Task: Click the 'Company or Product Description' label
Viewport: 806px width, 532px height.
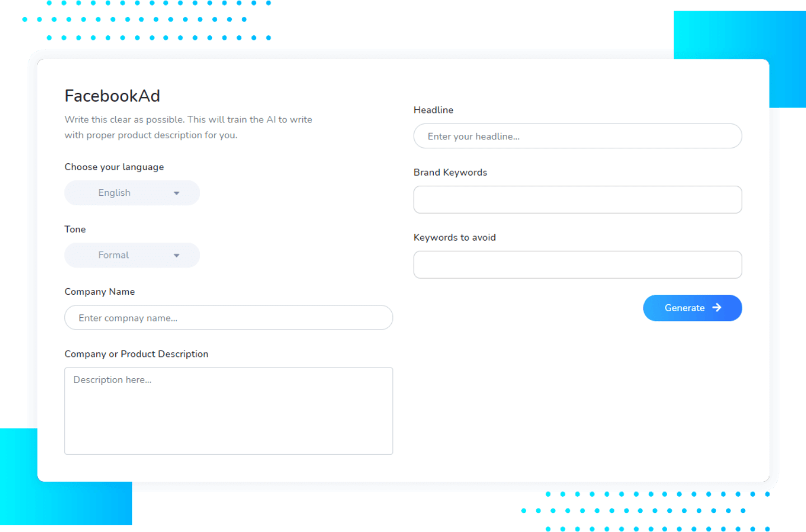Action: tap(137, 354)
